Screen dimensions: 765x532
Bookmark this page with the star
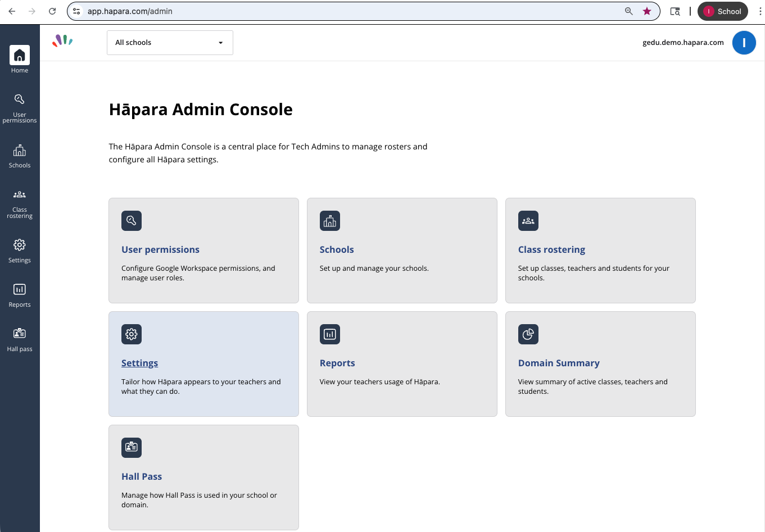click(647, 11)
